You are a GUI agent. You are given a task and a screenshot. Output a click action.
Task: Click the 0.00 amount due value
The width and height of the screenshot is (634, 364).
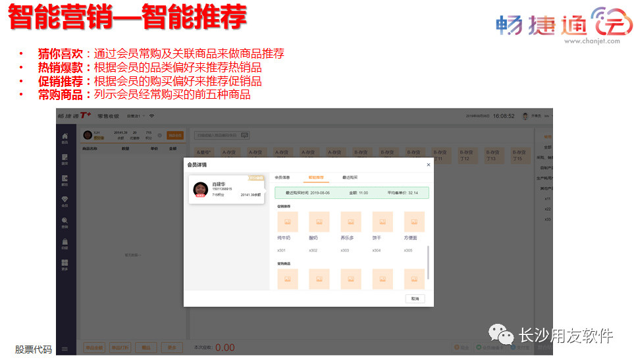[225, 348]
